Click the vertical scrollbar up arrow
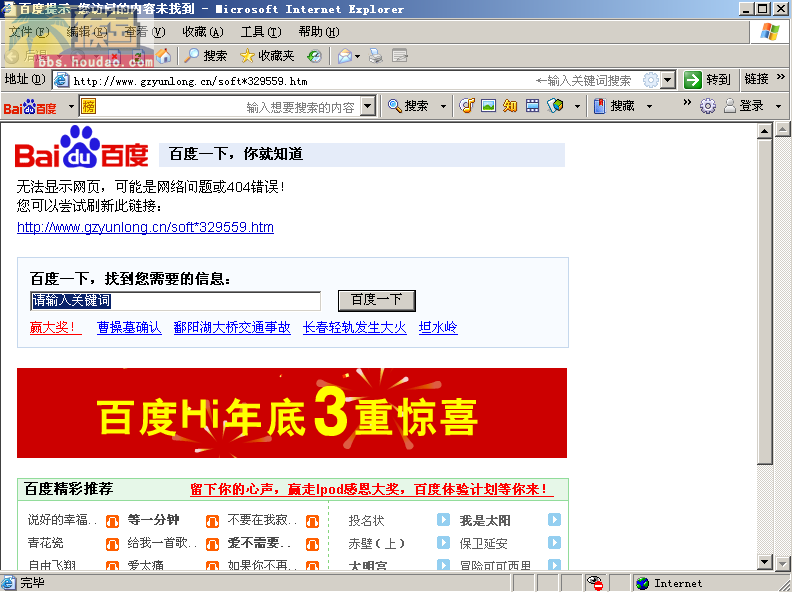Image resolution: width=792 pixels, height=592 pixels. click(x=765, y=132)
